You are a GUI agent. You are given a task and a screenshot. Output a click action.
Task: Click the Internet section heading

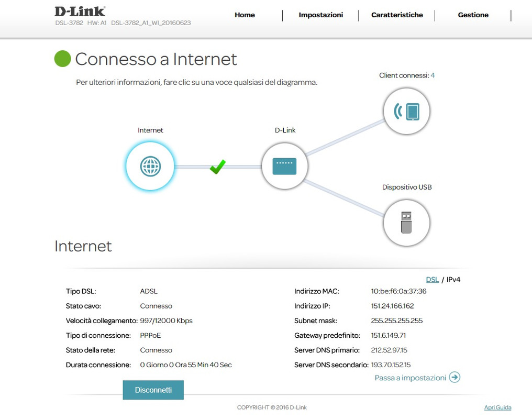(83, 246)
